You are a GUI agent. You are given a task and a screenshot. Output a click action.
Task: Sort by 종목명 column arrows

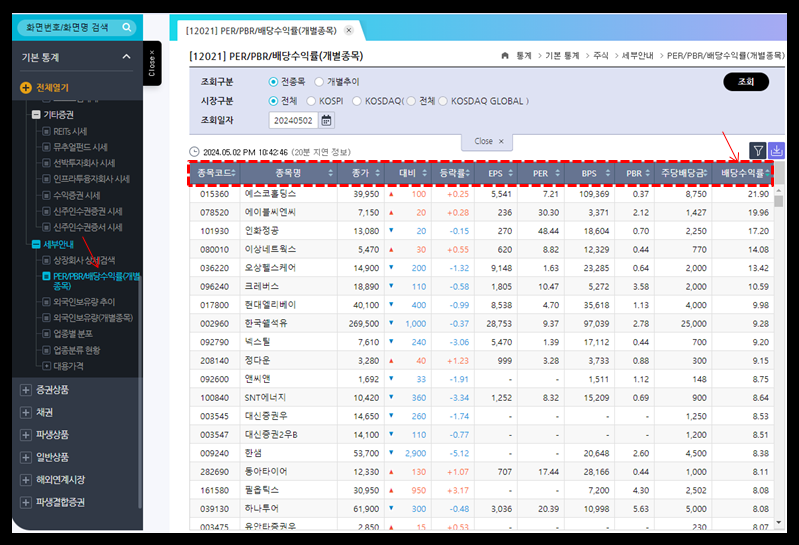tap(330, 173)
